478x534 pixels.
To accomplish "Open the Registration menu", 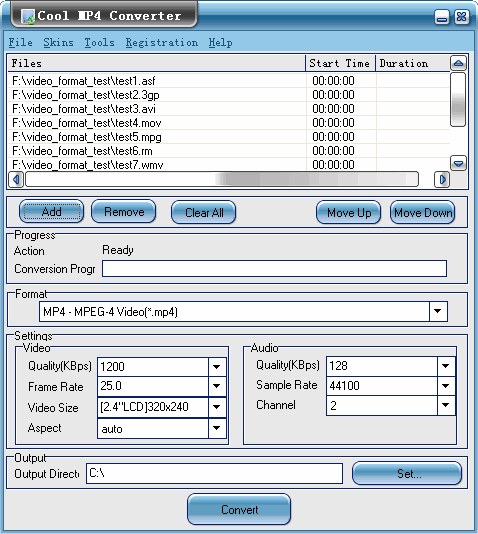I will (x=162, y=43).
